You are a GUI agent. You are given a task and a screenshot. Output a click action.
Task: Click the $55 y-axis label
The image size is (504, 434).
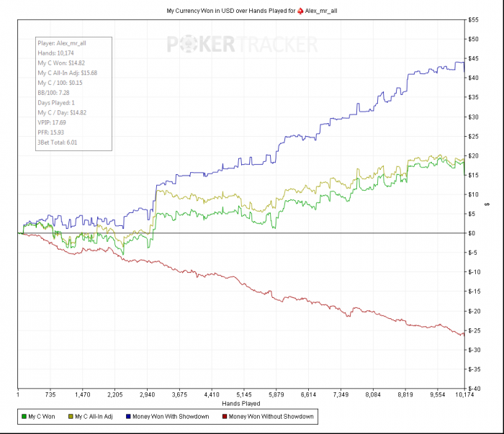point(474,20)
